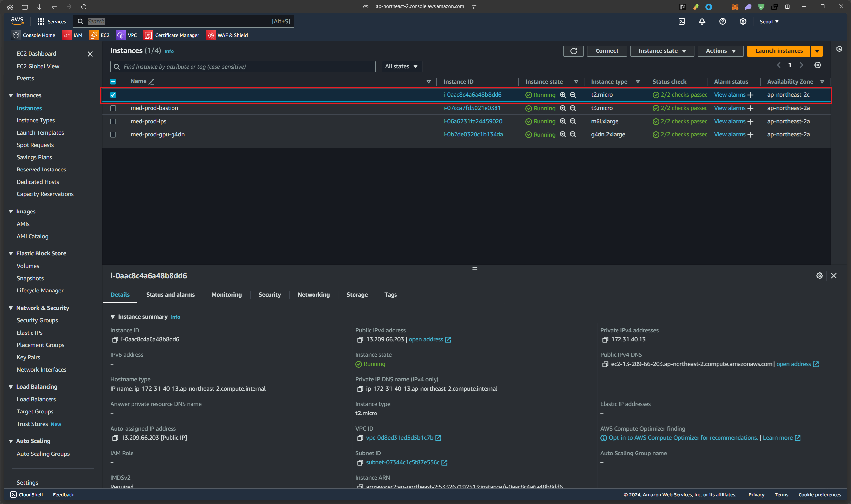Check the med-prod-ips row checkbox
Viewport: 851px width, 504px height.
pos(113,121)
